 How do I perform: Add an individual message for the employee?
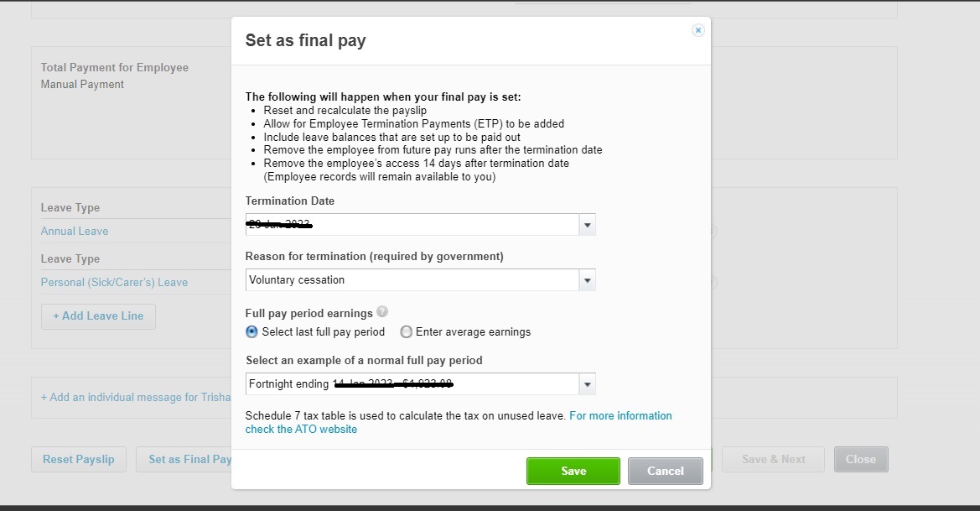(135, 397)
